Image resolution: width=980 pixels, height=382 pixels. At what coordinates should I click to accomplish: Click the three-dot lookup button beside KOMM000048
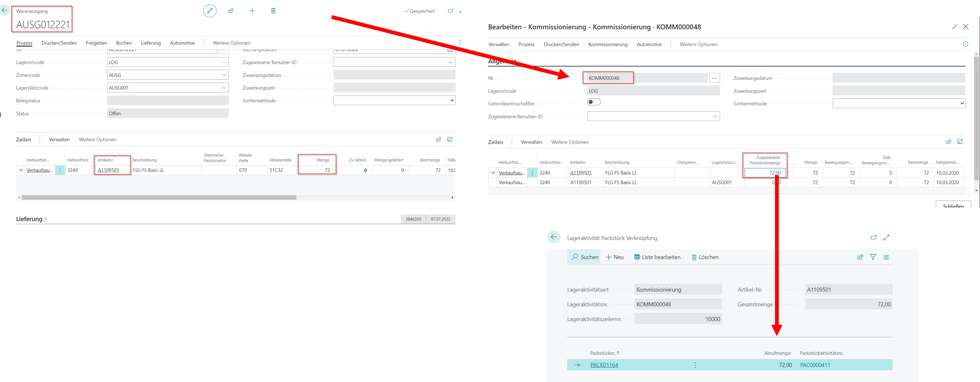(714, 78)
